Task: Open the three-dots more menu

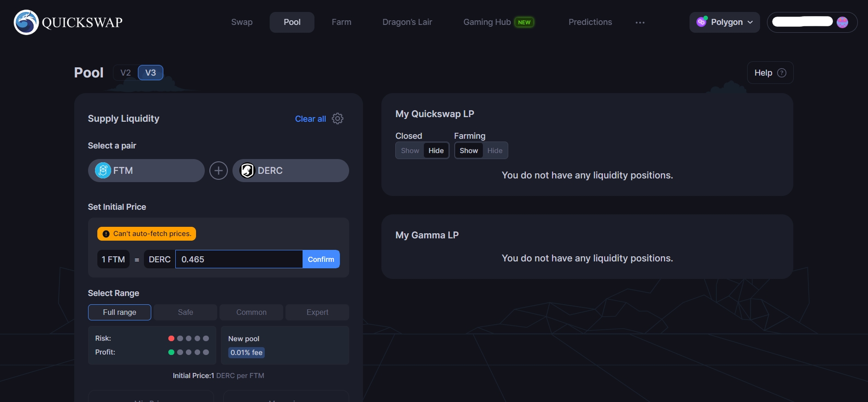Action: coord(640,23)
